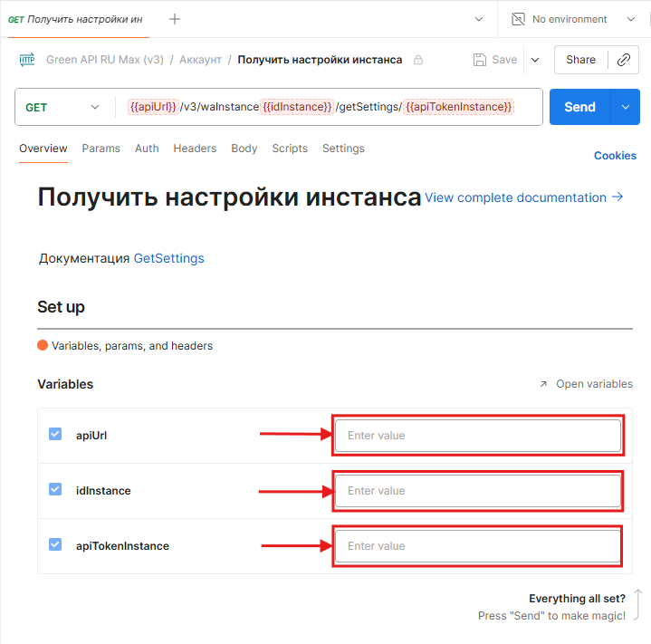Open Cookies manager
Image resolution: width=651 pixels, height=644 pixels.
pyautogui.click(x=615, y=156)
